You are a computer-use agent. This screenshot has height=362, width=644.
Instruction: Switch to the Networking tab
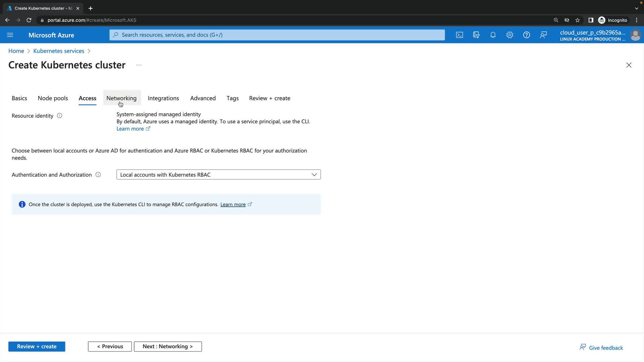pos(121,98)
